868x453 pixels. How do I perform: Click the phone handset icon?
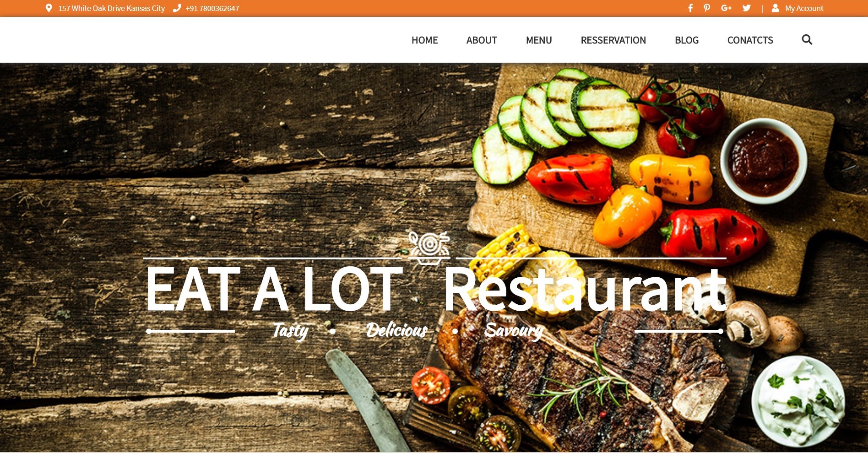(x=177, y=8)
